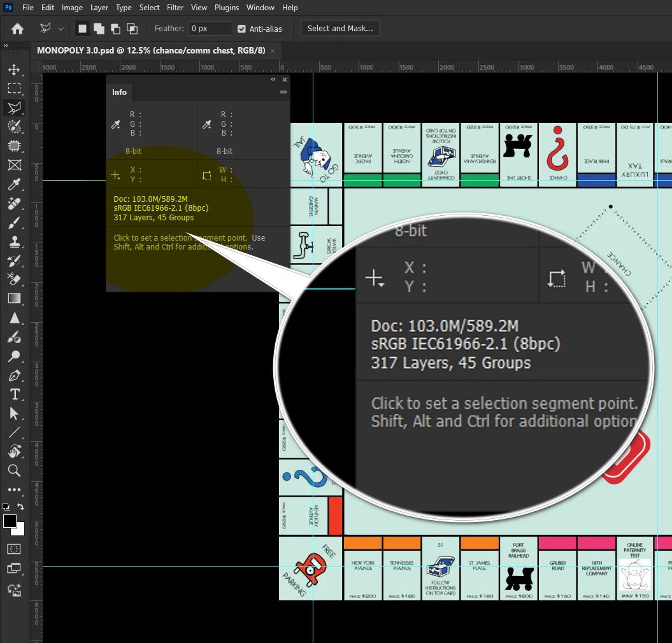
Task: Click the Free Parking corner square on canvas
Action: (310, 569)
